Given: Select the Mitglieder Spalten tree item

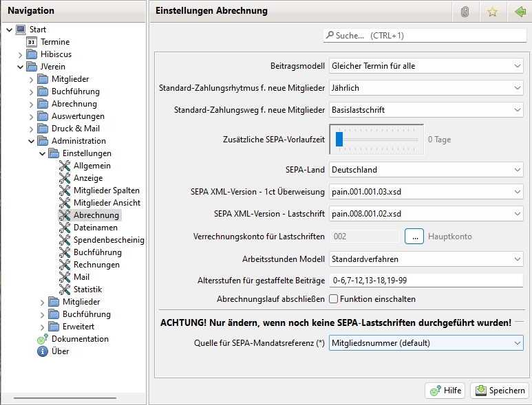Looking at the screenshot, I should pyautogui.click(x=106, y=190).
